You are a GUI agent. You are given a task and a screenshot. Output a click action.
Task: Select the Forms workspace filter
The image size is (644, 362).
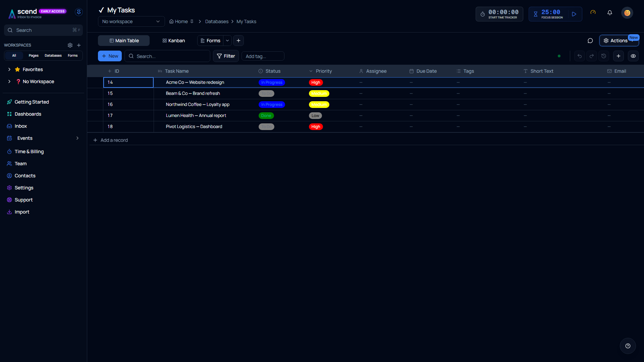[x=73, y=56]
